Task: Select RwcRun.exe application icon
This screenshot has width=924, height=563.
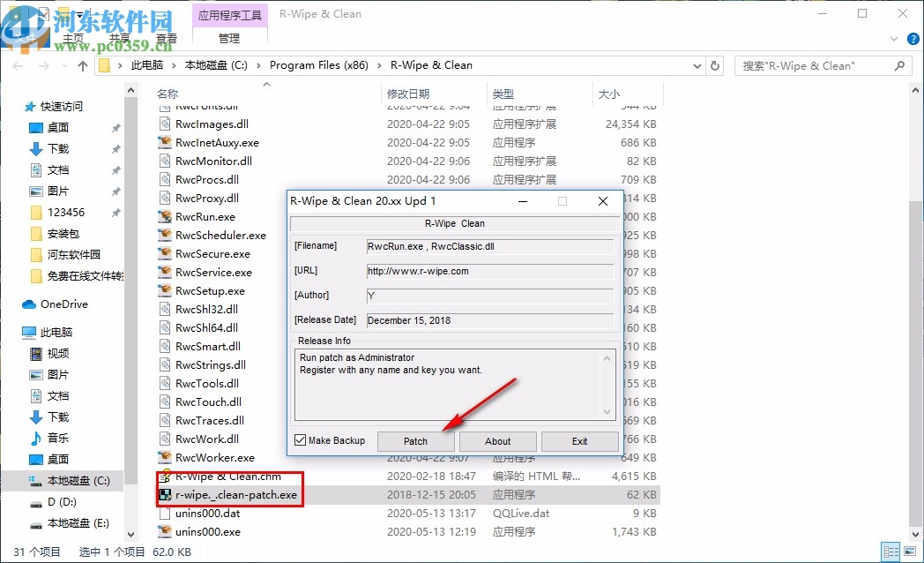Action: (165, 216)
